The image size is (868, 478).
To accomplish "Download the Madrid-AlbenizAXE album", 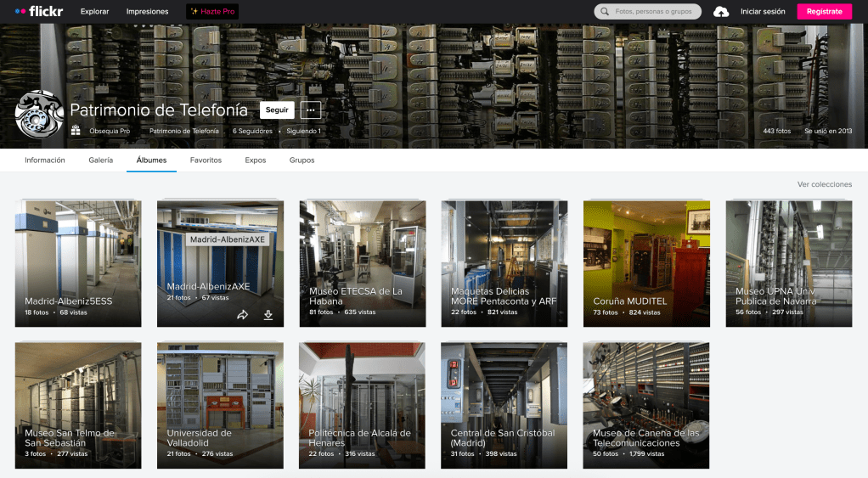I will coord(268,315).
